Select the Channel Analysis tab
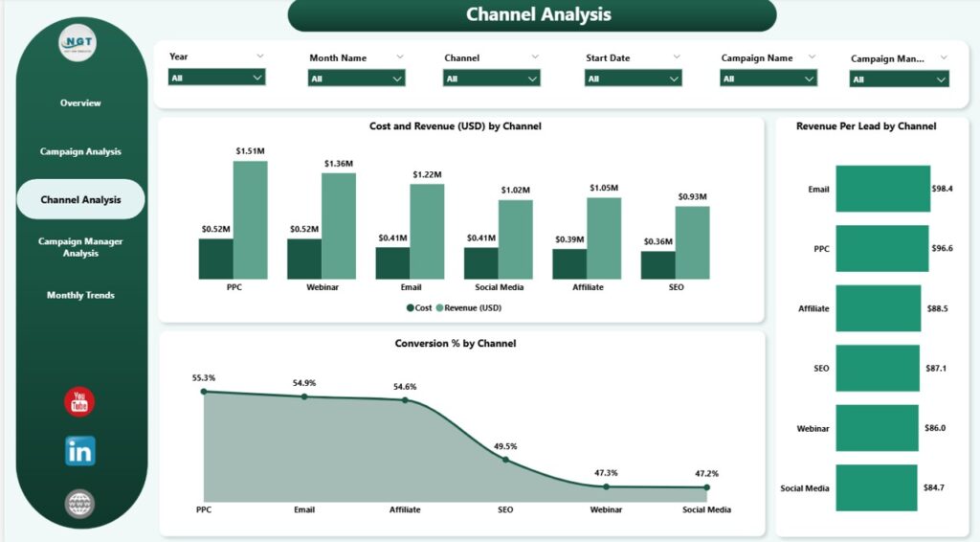This screenshot has width=980, height=542. tap(80, 199)
